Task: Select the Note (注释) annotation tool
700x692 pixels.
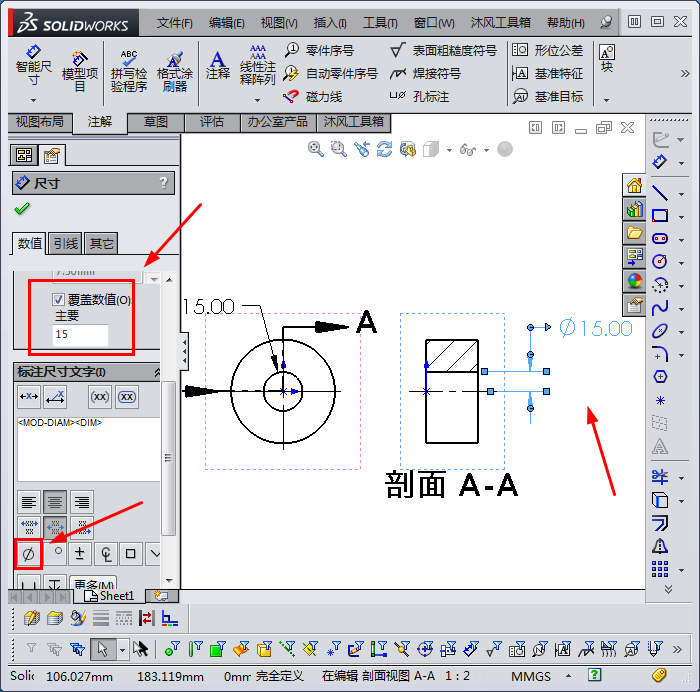Action: 217,65
